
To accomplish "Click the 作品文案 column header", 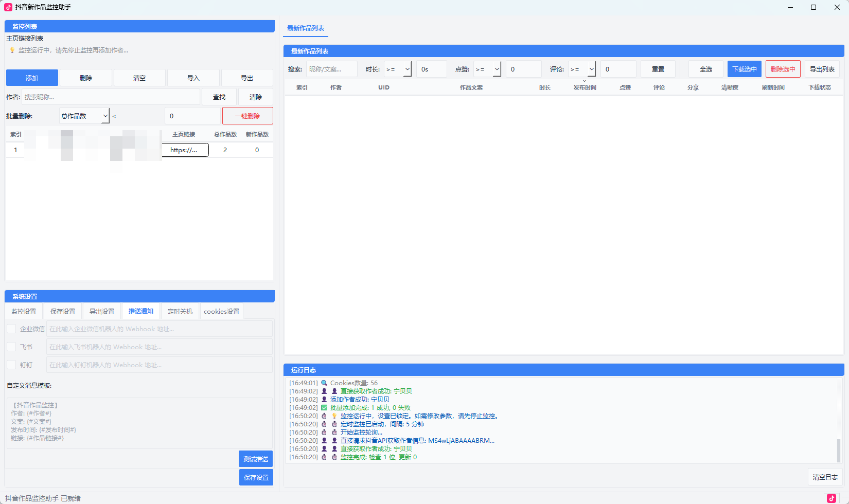I will [471, 87].
